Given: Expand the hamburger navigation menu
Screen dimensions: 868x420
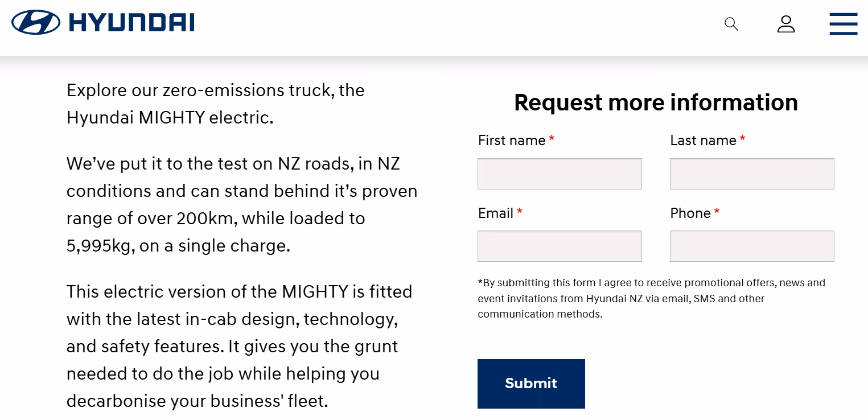Looking at the screenshot, I should click(843, 24).
